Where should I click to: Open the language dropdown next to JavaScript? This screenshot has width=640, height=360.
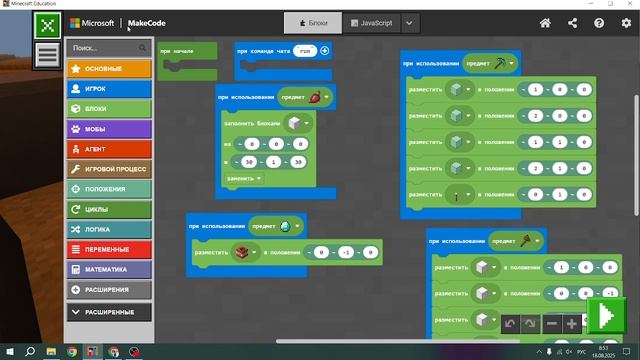coord(409,23)
